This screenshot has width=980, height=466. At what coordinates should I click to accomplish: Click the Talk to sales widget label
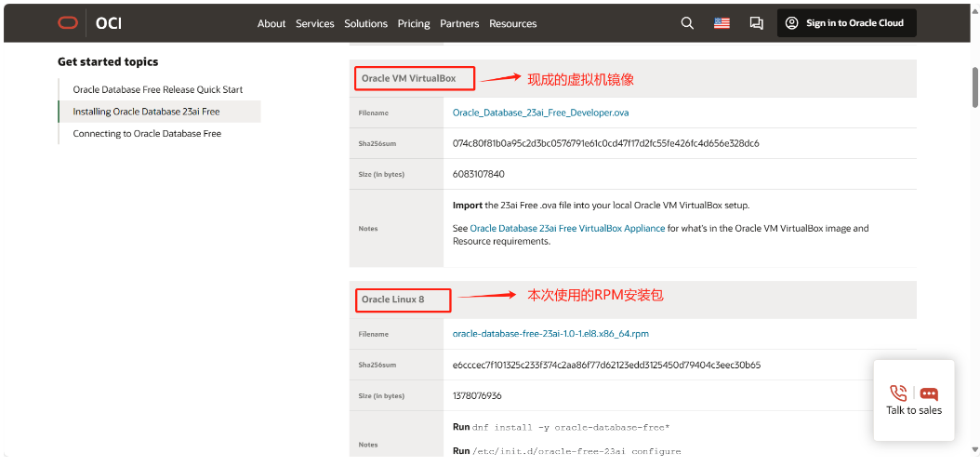[914, 410]
